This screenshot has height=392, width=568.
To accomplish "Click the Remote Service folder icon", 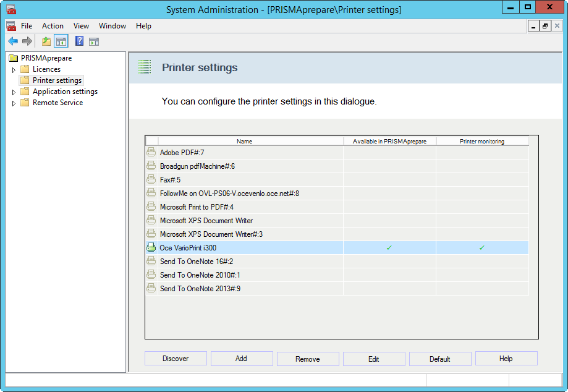I will coord(25,103).
